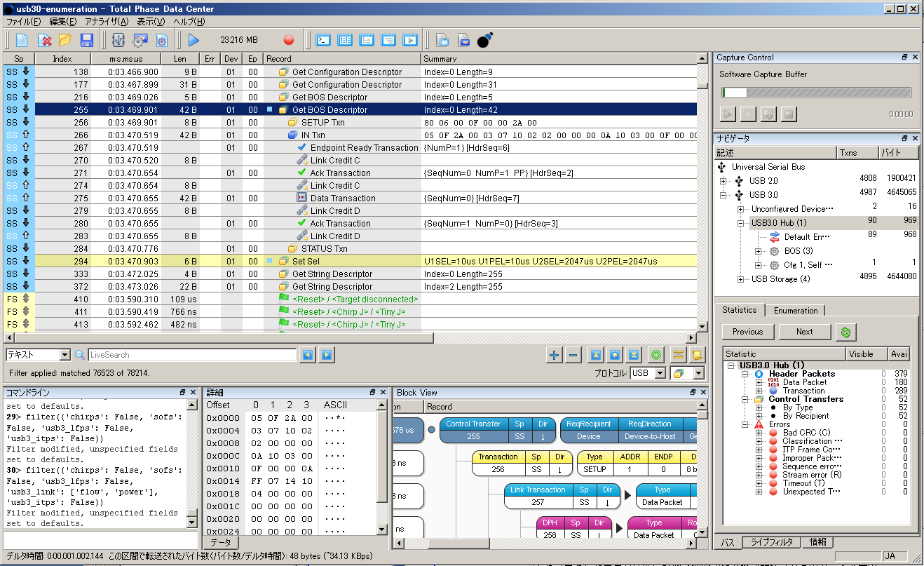Open the 編集(E) menu
The width and height of the screenshot is (924, 566).
click(63, 22)
